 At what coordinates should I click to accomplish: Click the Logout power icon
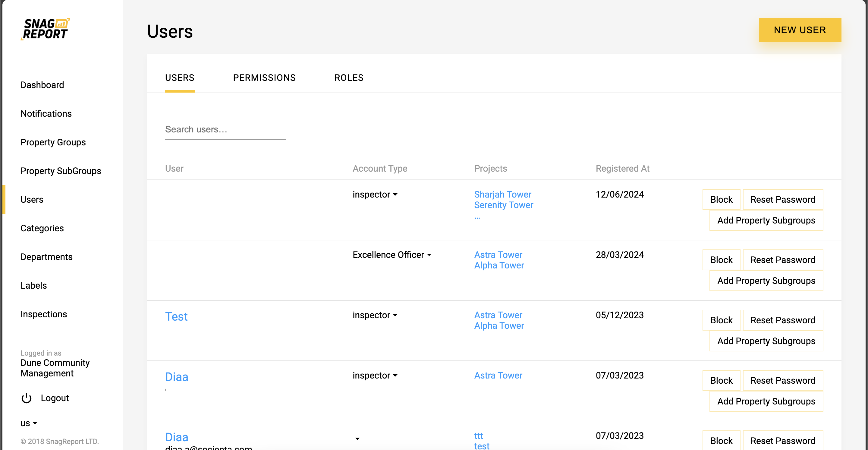tap(26, 398)
